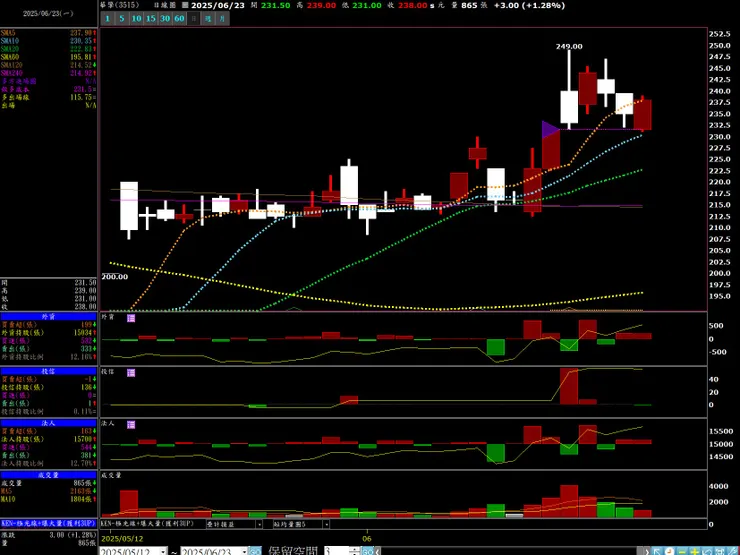Switch to the 15-minute chart interval

pyautogui.click(x=151, y=18)
